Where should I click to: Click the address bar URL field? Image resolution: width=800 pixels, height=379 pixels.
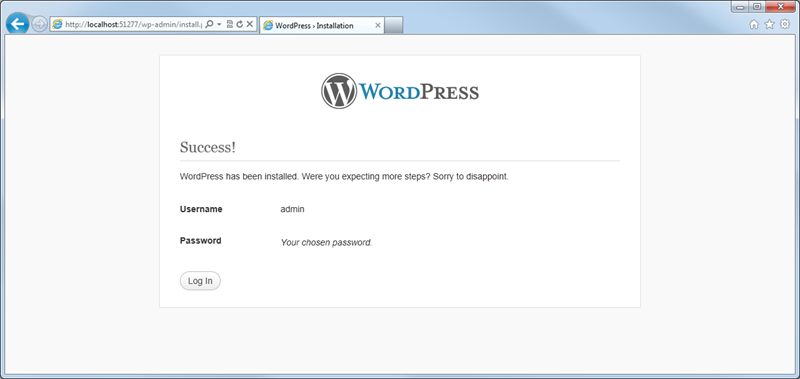133,24
